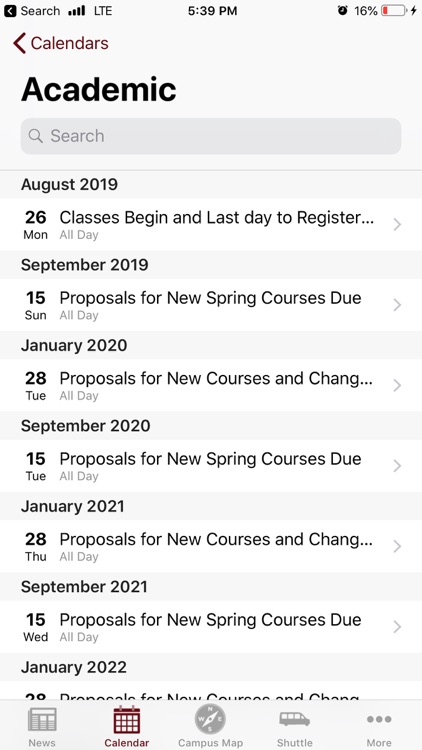
Task: Expand the Classes Begin event chevron
Action: 397,224
